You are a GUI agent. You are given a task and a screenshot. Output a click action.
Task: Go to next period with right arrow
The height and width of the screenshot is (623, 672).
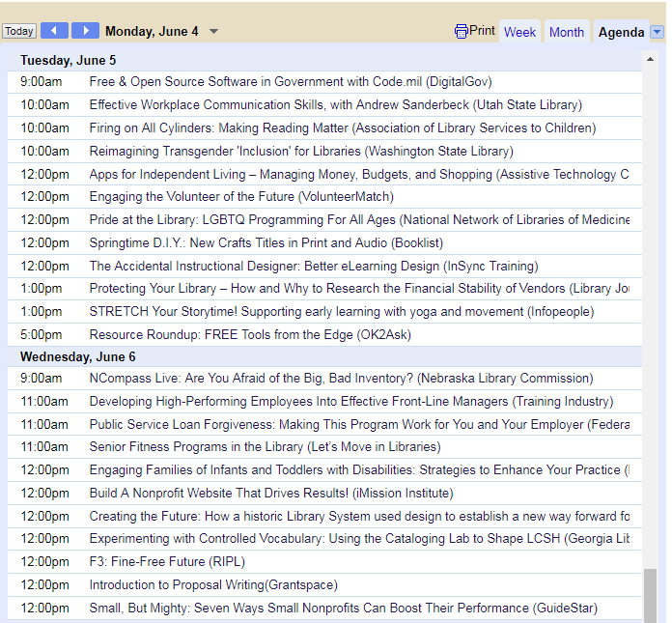[85, 31]
